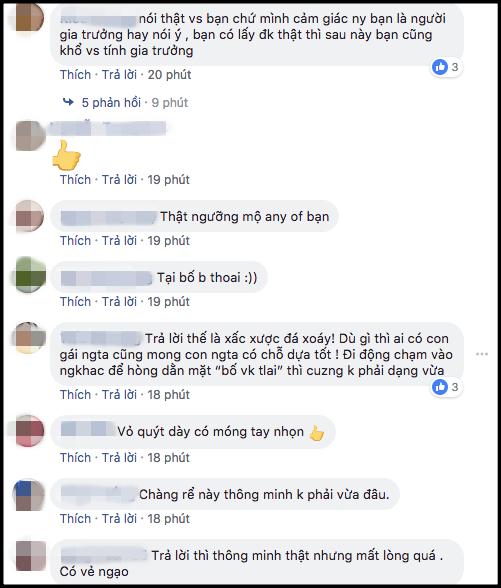
Task: Click the '20 phút' timestamp of top comment
Action: coord(169,75)
